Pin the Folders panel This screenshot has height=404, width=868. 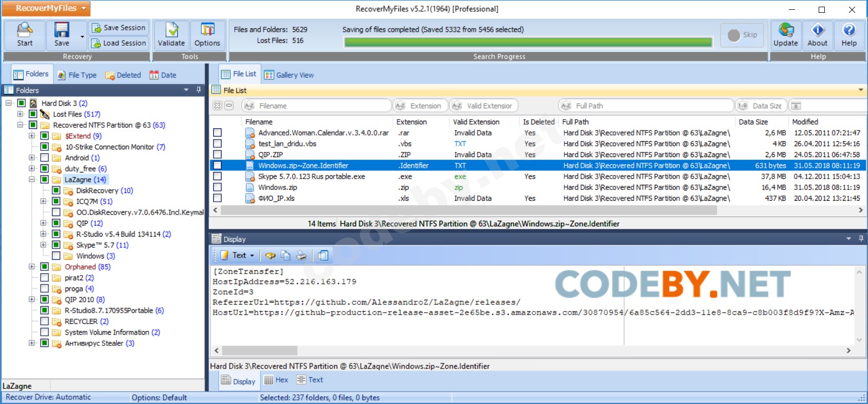pos(199,90)
